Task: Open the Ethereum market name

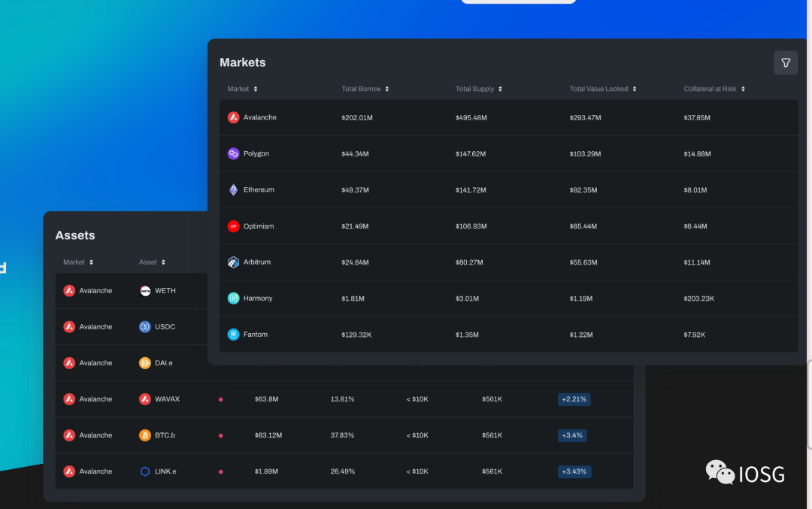Action: click(x=259, y=190)
